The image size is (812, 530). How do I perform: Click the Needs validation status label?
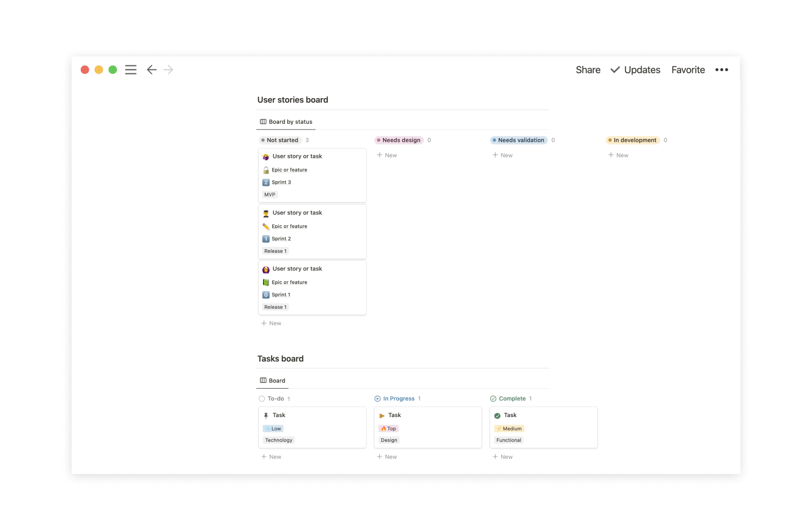(x=518, y=140)
